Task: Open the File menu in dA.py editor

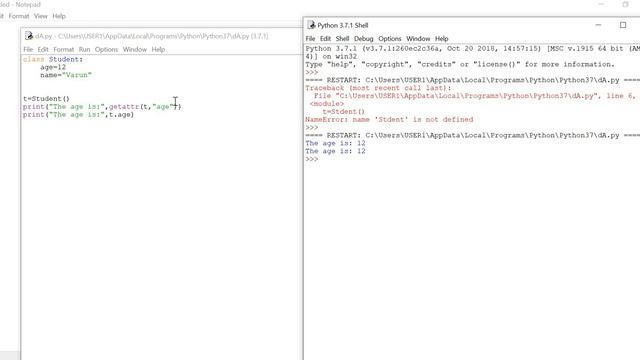Action: point(28,49)
